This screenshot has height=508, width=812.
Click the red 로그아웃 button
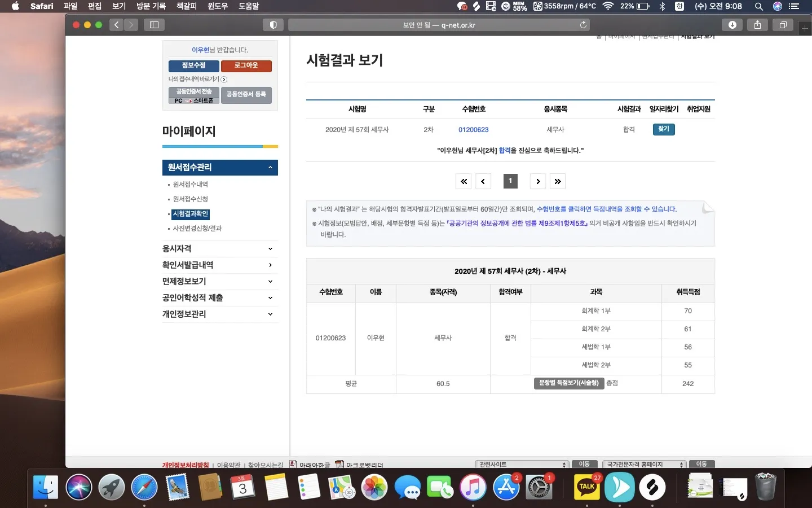click(246, 66)
